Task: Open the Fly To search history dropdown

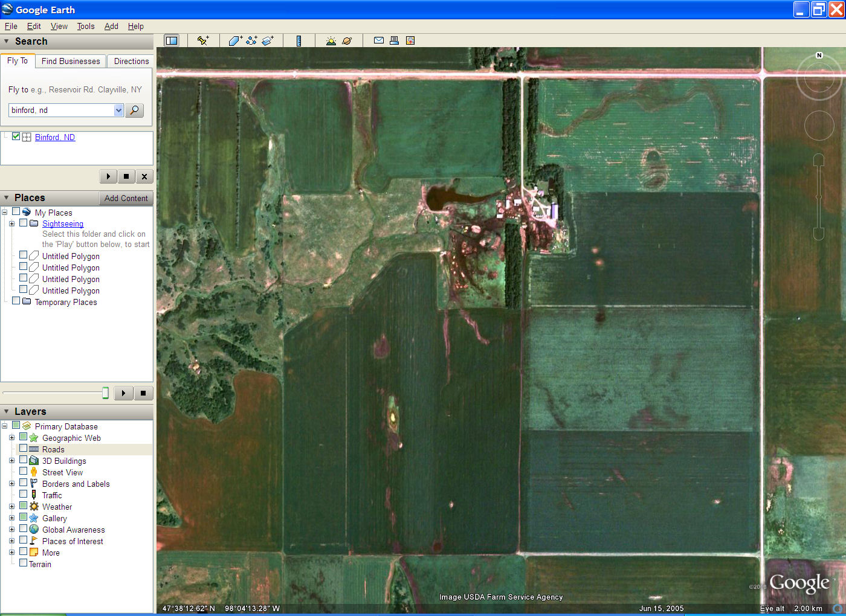Action: [x=118, y=110]
